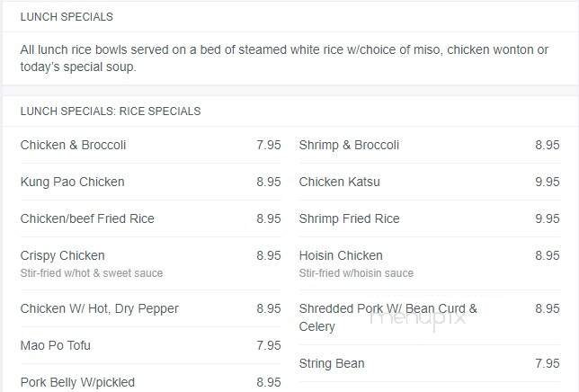Click the Mao Po Tofu item
Screen dimensions: 579x392
[55, 345]
